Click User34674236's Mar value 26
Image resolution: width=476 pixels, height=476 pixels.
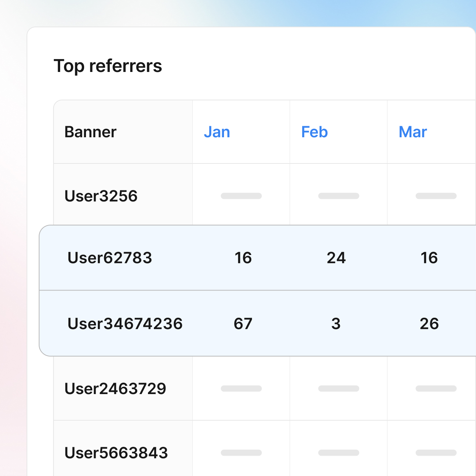tap(429, 324)
